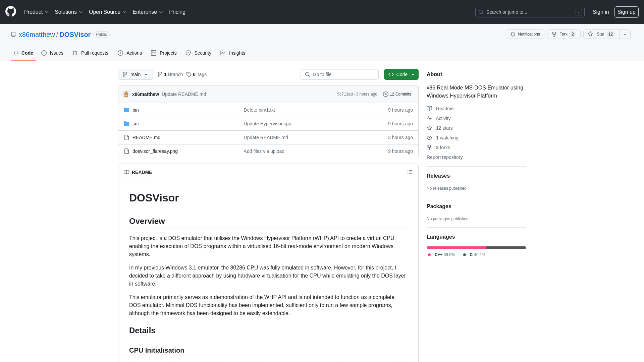This screenshot has width=644, height=362.
Task: Open the README.md file
Action: [x=146, y=137]
